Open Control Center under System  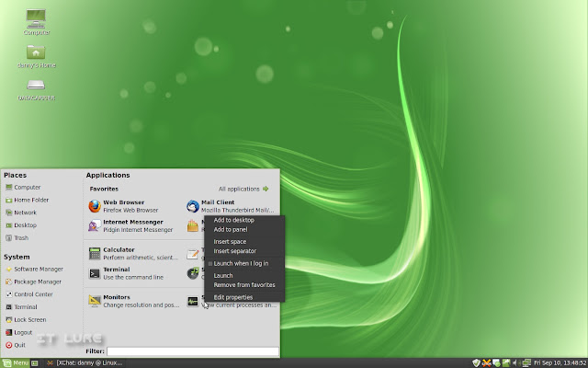tap(29, 294)
